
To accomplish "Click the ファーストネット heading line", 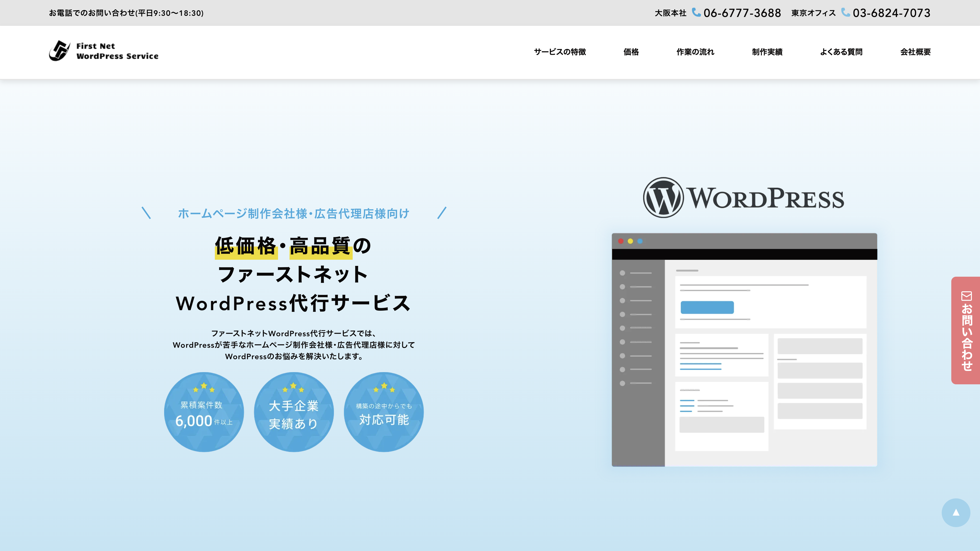I will pyautogui.click(x=293, y=274).
